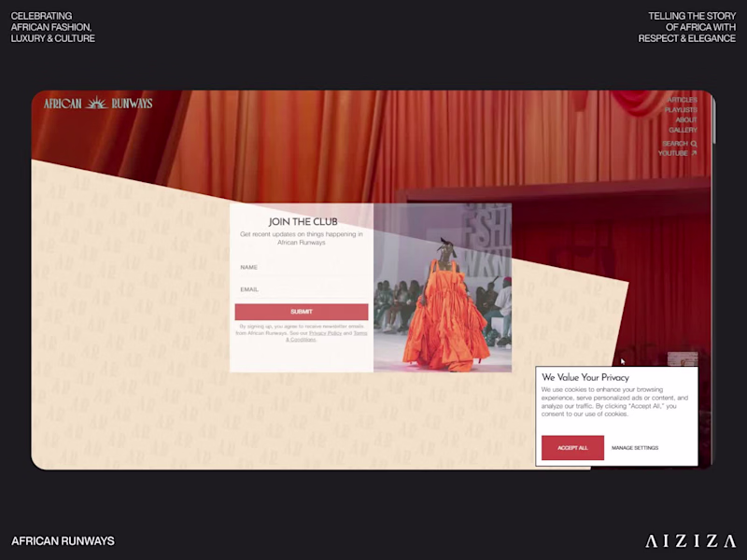The width and height of the screenshot is (747, 560).
Task: Open the Gallery menu item
Action: (683, 130)
